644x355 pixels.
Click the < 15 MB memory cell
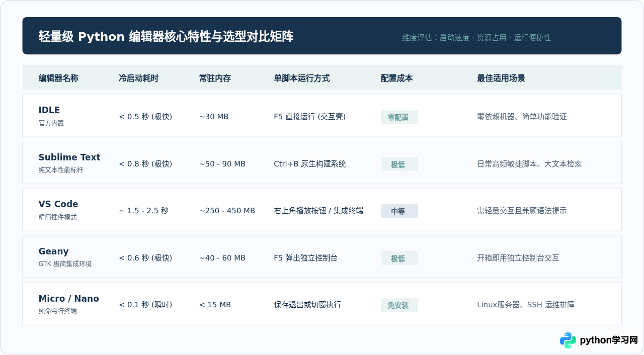point(215,305)
